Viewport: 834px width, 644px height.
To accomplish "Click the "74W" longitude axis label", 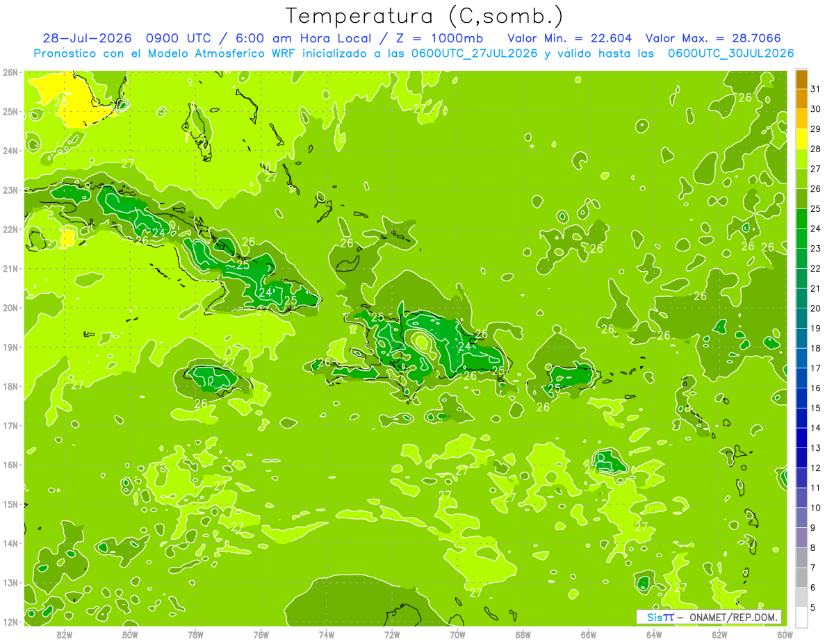I will tap(327, 634).
